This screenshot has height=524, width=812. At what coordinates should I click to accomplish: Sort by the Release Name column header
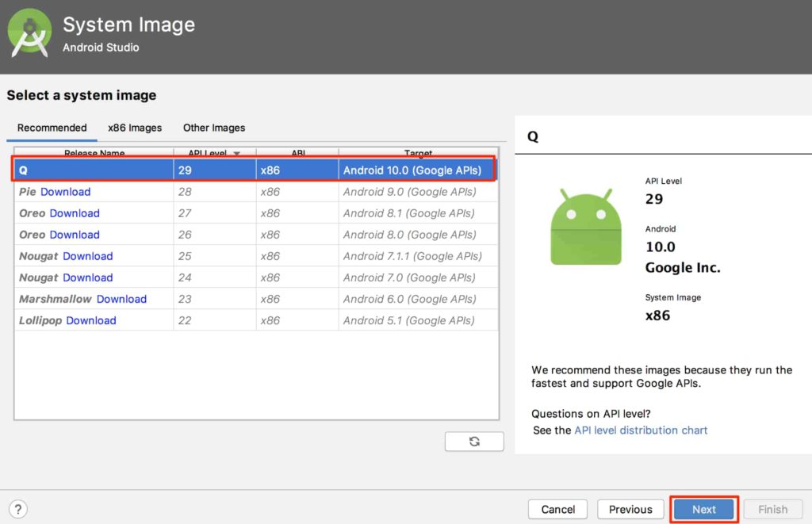point(94,153)
